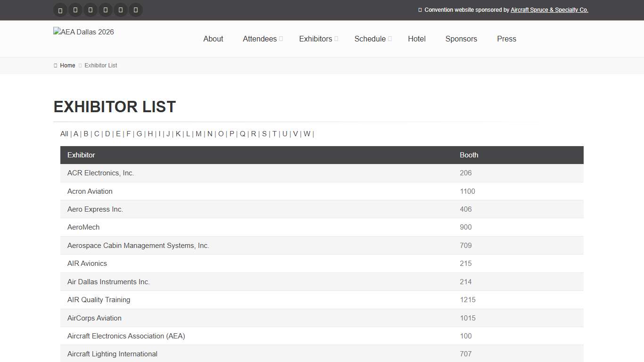The width and height of the screenshot is (644, 362).
Task: Click the third social icon in top bar
Action: point(91,10)
